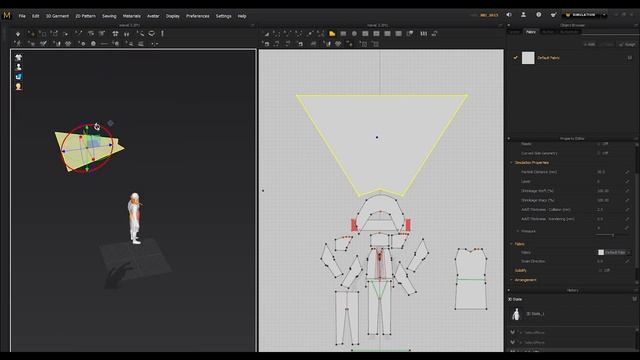Expand the Pressure property row

coord(518,231)
